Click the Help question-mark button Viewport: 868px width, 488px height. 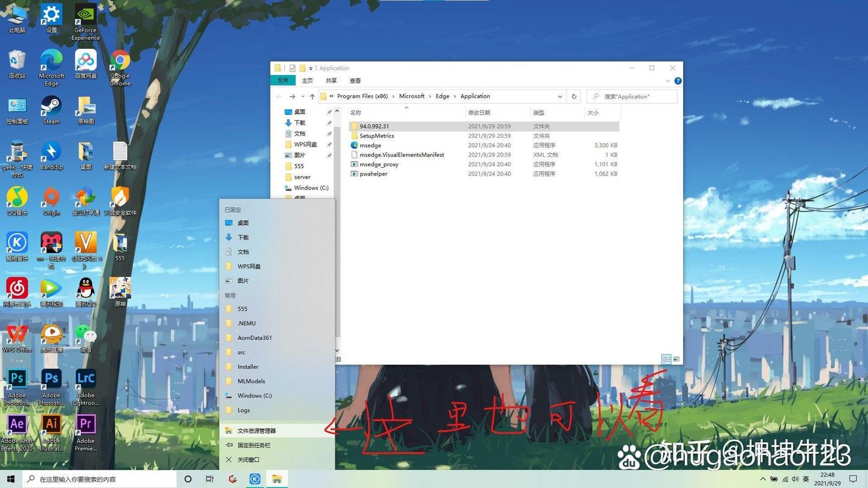(678, 81)
